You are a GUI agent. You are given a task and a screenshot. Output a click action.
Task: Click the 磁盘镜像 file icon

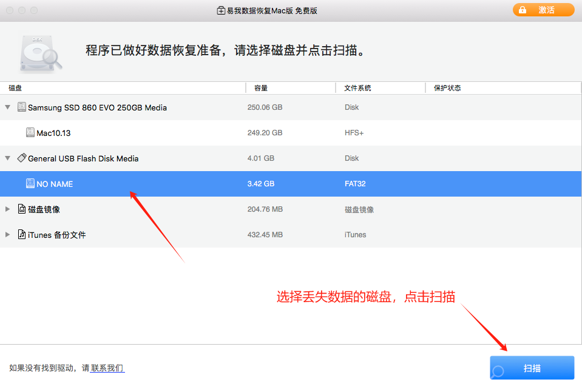[x=22, y=209]
